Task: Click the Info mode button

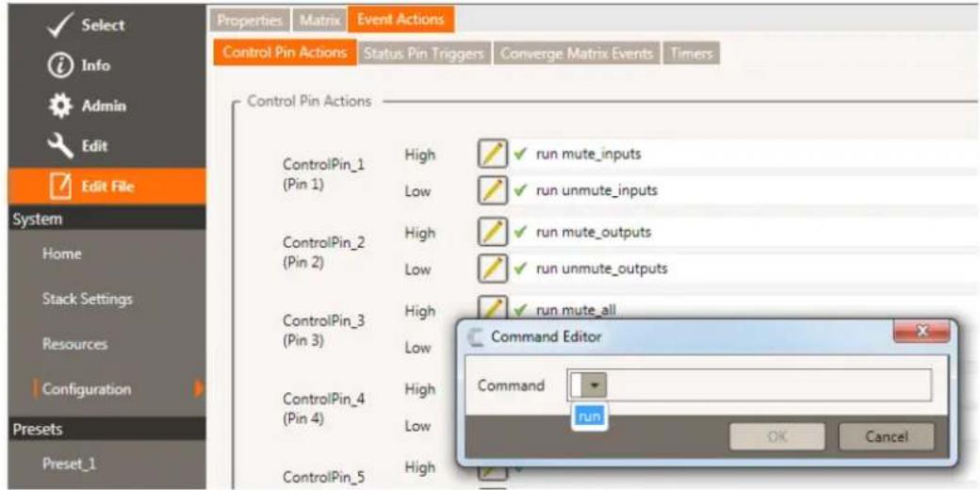Action: point(106,66)
